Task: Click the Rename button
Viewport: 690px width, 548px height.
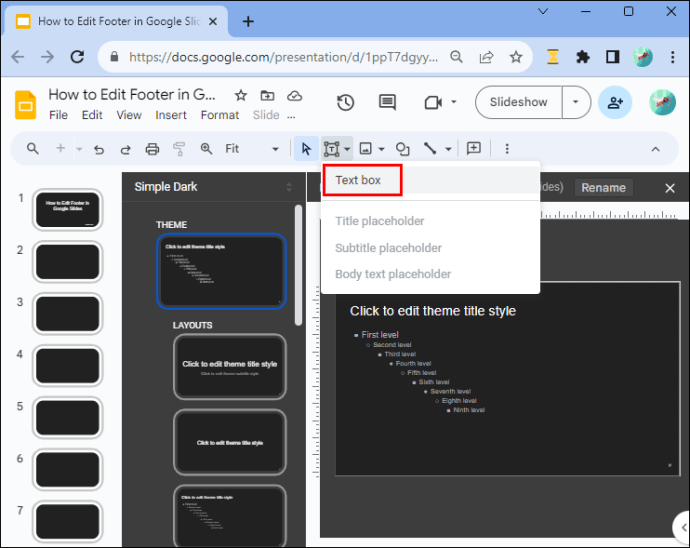Action: (x=603, y=188)
